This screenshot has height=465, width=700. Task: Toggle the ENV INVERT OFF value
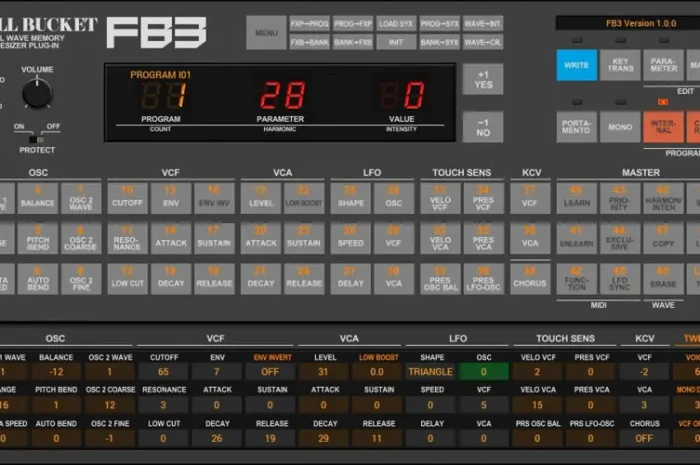tap(270, 372)
